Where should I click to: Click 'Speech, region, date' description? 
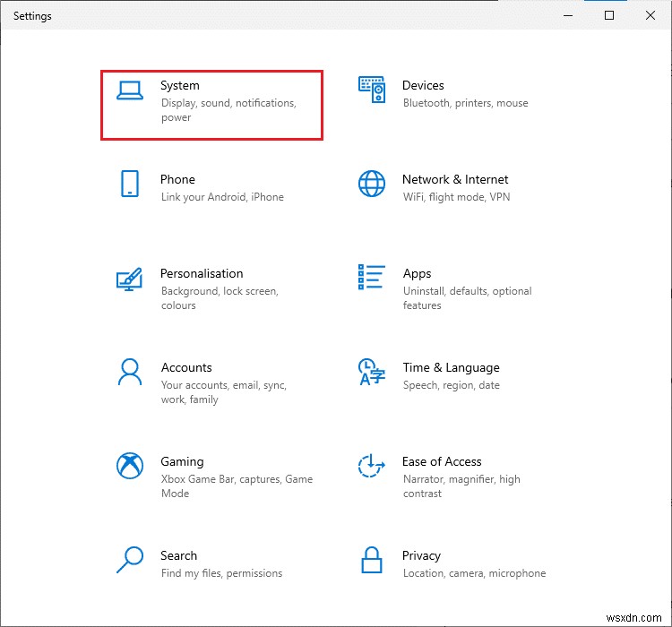click(x=452, y=385)
